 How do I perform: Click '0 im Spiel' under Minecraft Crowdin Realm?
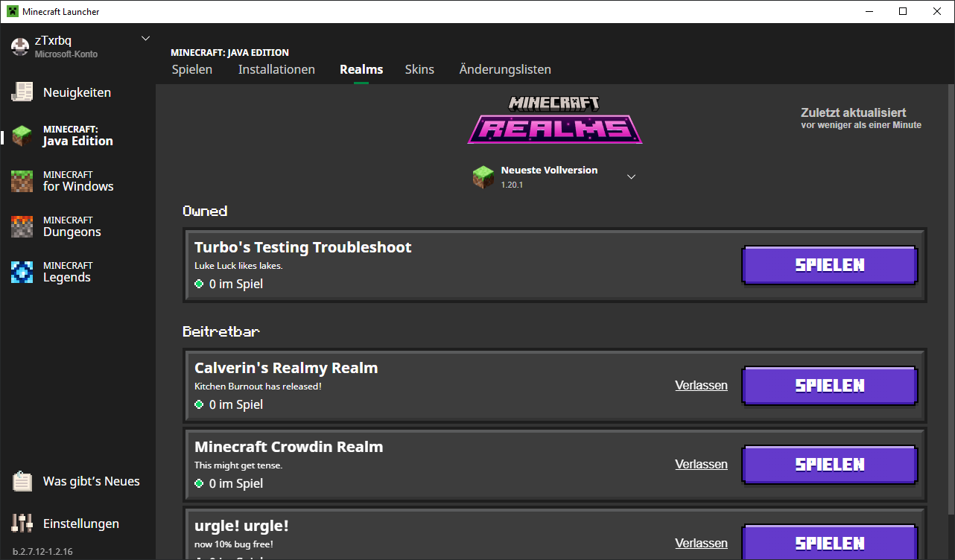pos(236,483)
